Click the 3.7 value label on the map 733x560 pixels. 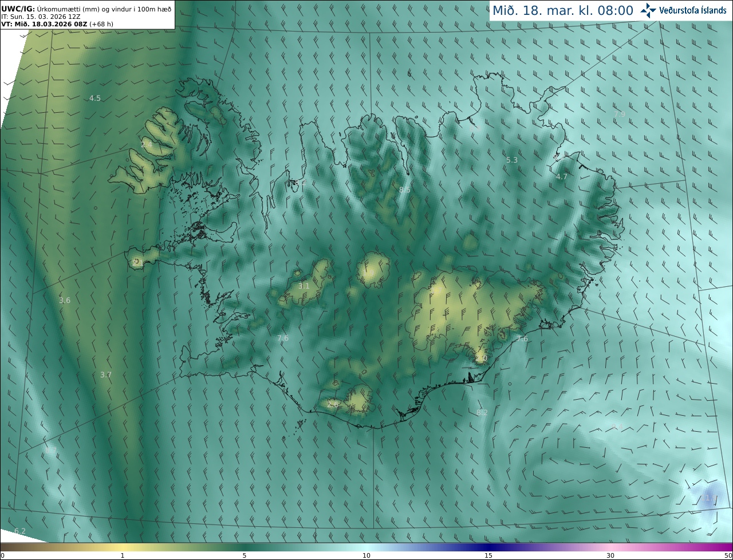pyautogui.click(x=106, y=374)
